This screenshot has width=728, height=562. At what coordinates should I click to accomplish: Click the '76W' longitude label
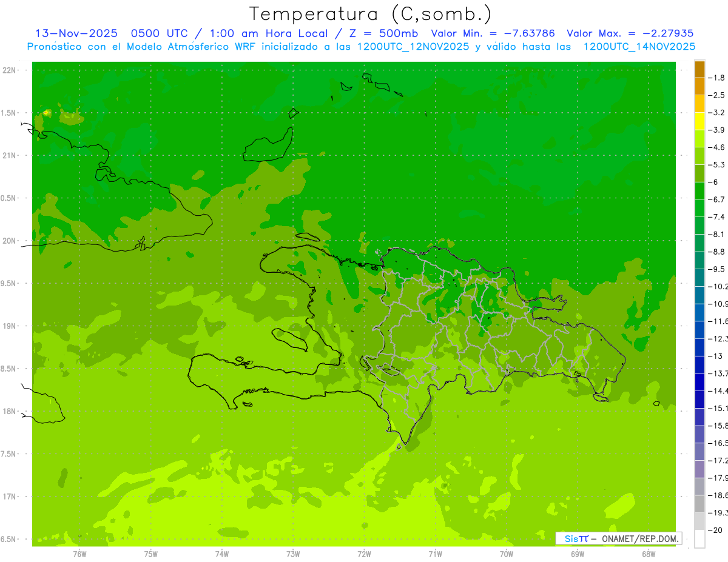[79, 554]
